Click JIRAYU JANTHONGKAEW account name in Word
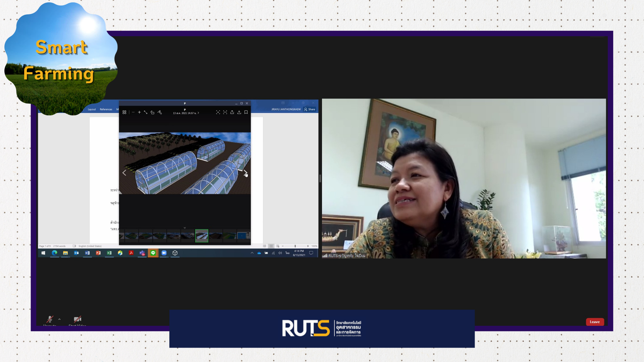Image resolution: width=644 pixels, height=362 pixels. point(286,109)
